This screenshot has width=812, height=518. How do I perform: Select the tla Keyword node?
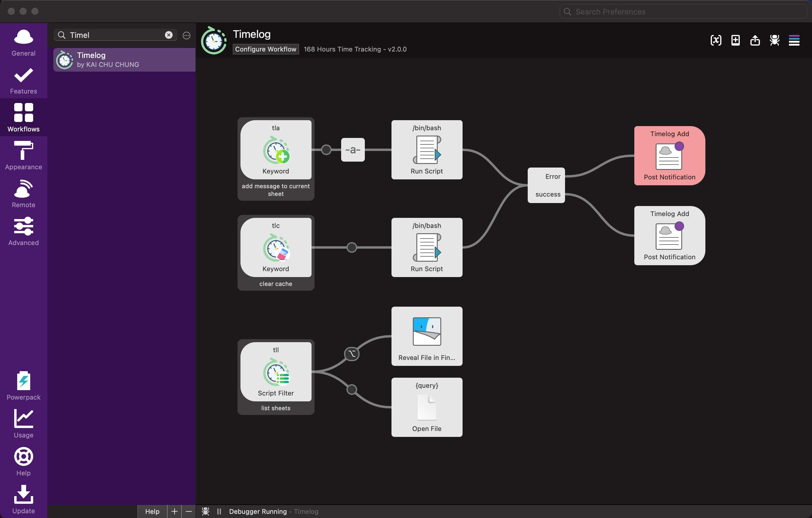tap(275, 150)
